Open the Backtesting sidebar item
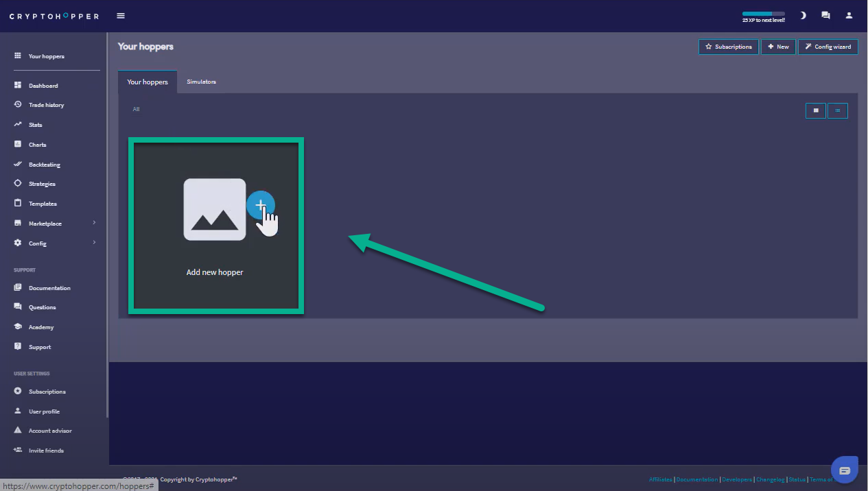Screen dimensions: 868x491 pyautogui.click(x=44, y=165)
